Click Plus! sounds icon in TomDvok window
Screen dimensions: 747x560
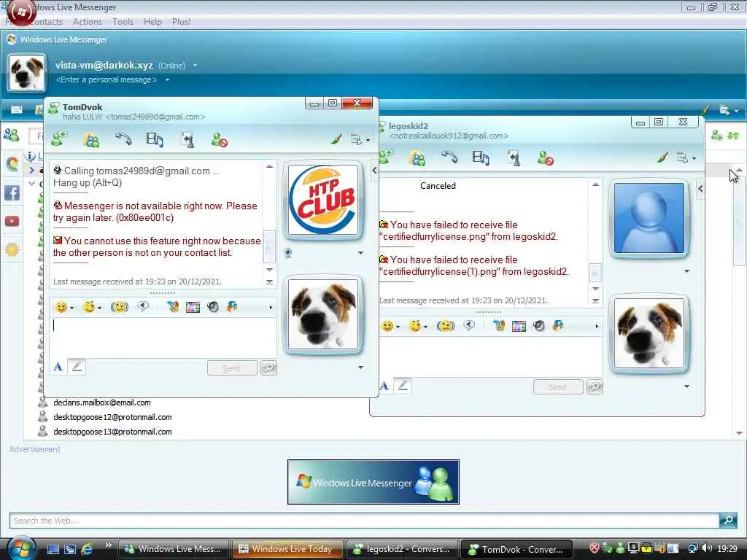pyautogui.click(x=212, y=307)
